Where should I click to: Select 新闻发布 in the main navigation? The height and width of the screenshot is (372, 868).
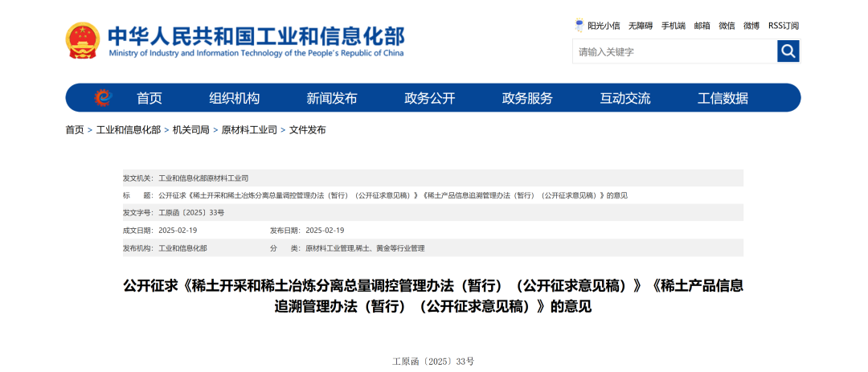(x=332, y=98)
